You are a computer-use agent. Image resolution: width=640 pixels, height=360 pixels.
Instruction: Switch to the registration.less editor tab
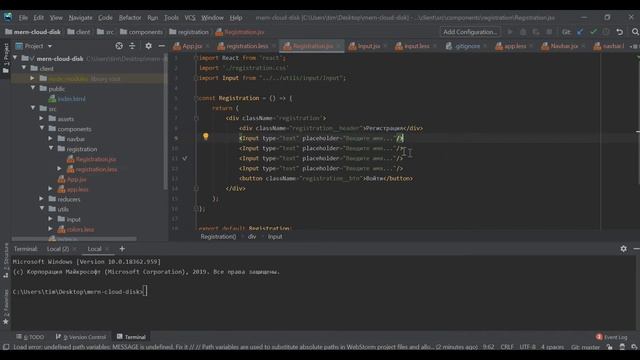[x=246, y=46]
